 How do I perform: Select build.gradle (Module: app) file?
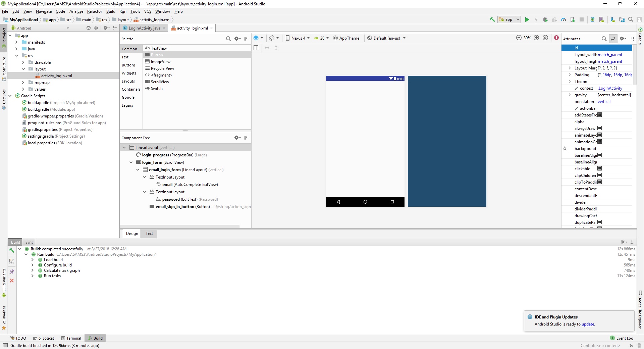(x=51, y=109)
